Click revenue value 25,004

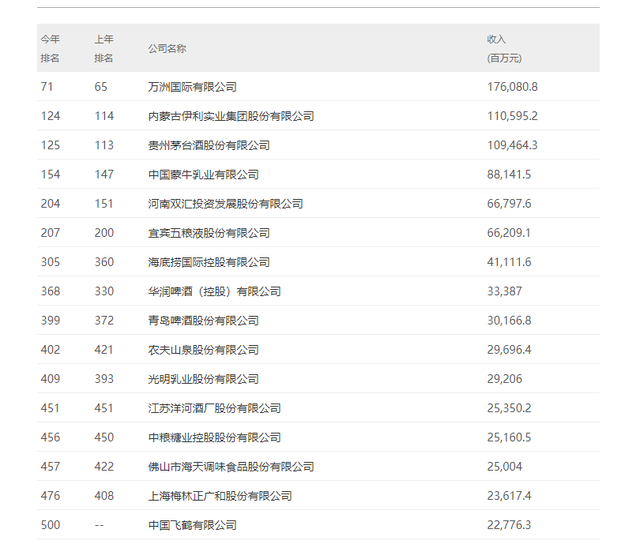504,466
